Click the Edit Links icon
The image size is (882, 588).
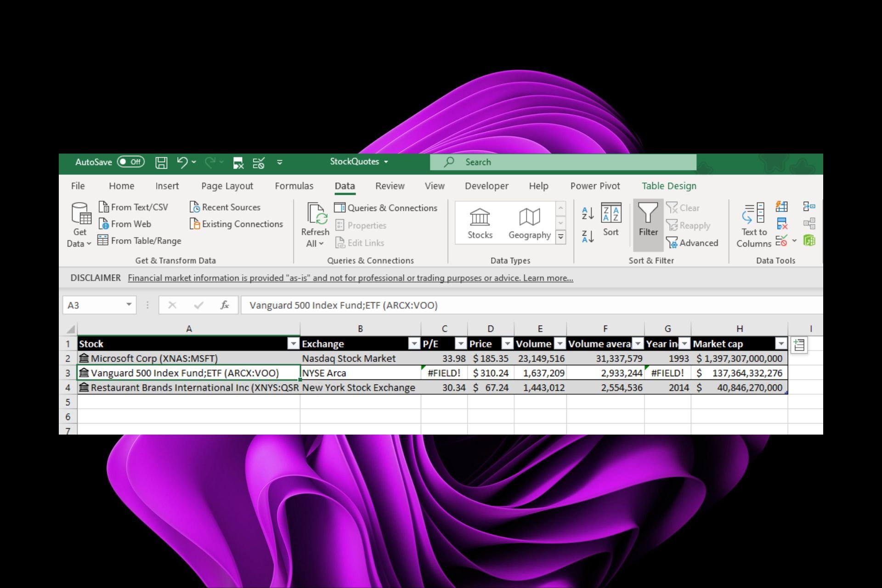point(339,243)
